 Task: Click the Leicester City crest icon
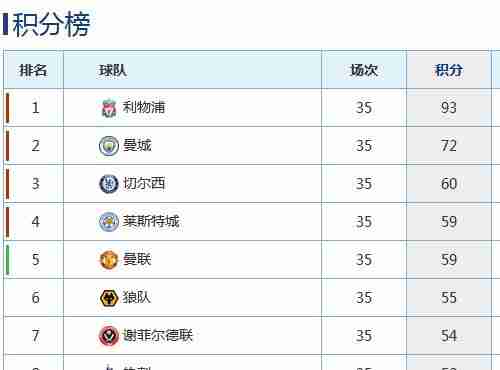tap(109, 222)
